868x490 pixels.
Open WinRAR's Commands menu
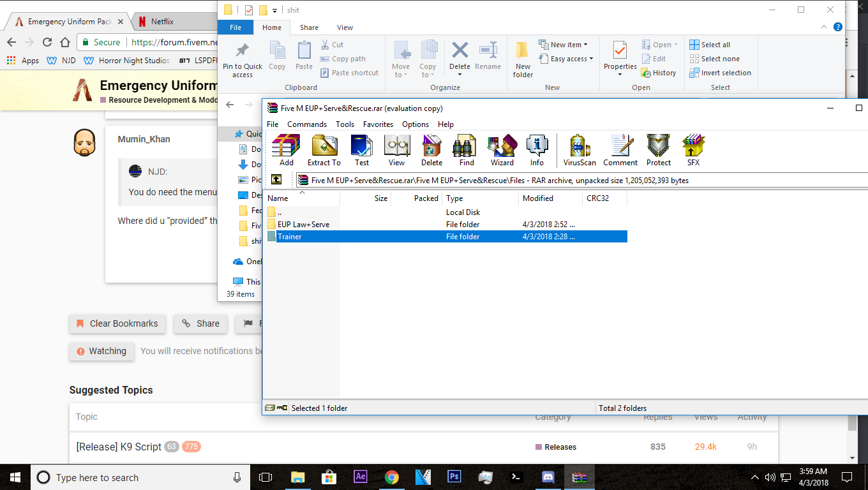(x=307, y=124)
